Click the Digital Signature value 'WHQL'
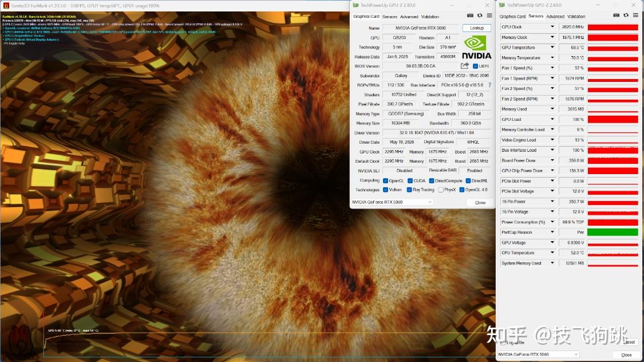644x362 pixels. (x=473, y=142)
